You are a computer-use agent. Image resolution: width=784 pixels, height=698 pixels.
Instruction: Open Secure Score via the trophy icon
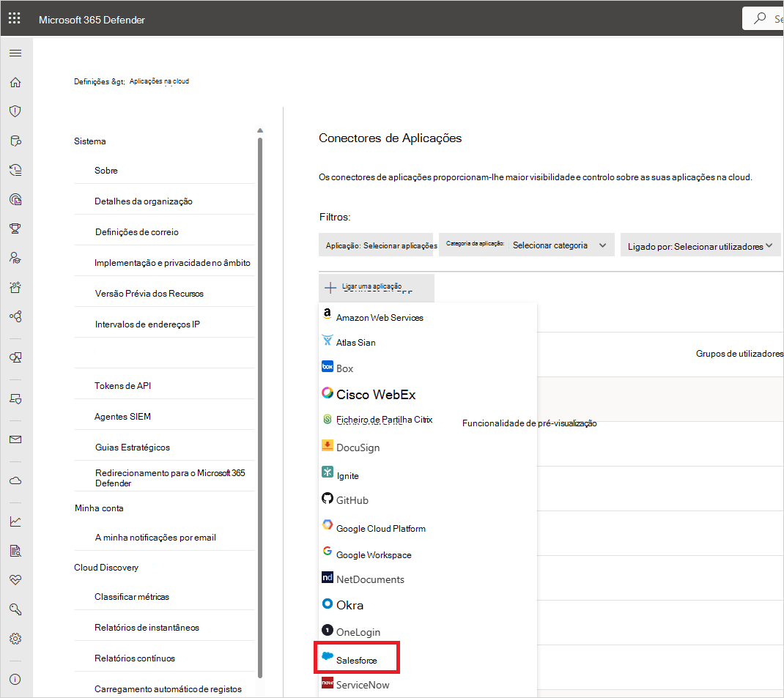[15, 229]
